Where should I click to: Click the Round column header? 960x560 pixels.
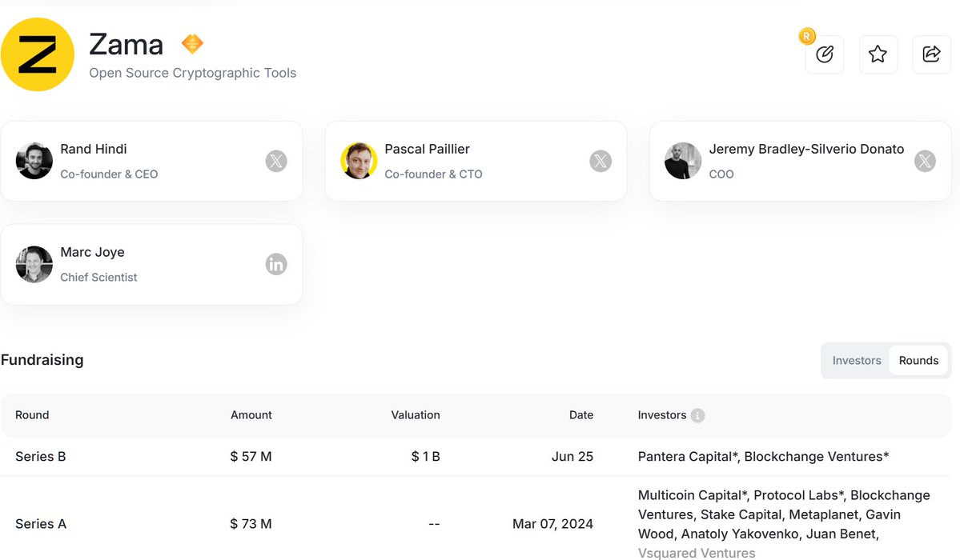pyautogui.click(x=32, y=415)
